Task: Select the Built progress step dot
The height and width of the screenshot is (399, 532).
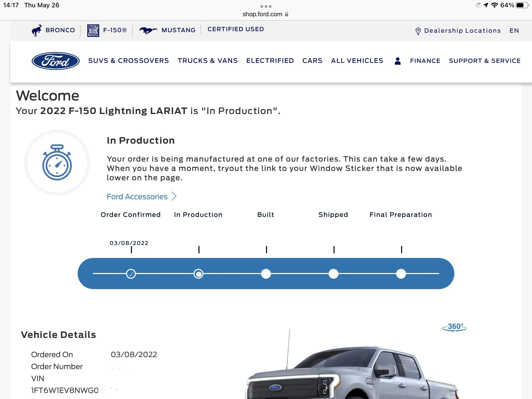Action: point(266,274)
